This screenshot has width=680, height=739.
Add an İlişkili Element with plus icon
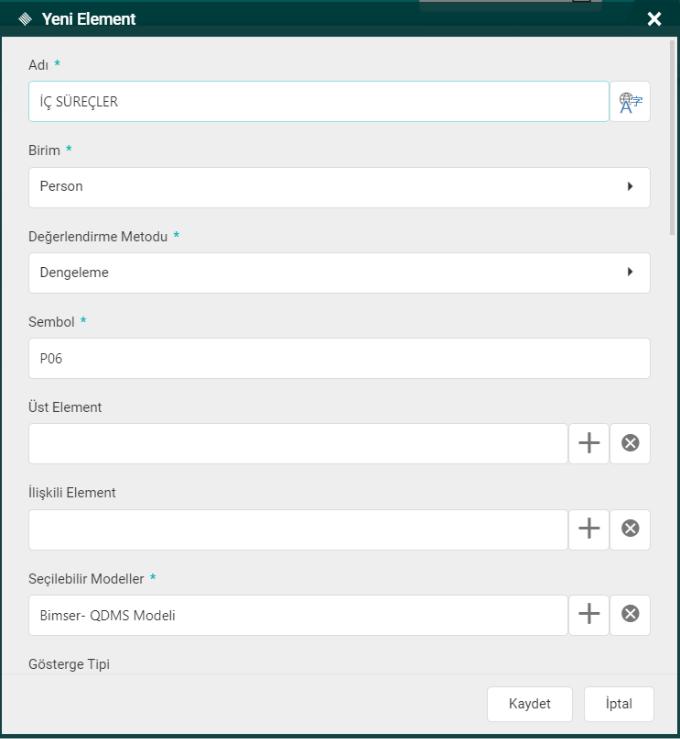point(588,529)
